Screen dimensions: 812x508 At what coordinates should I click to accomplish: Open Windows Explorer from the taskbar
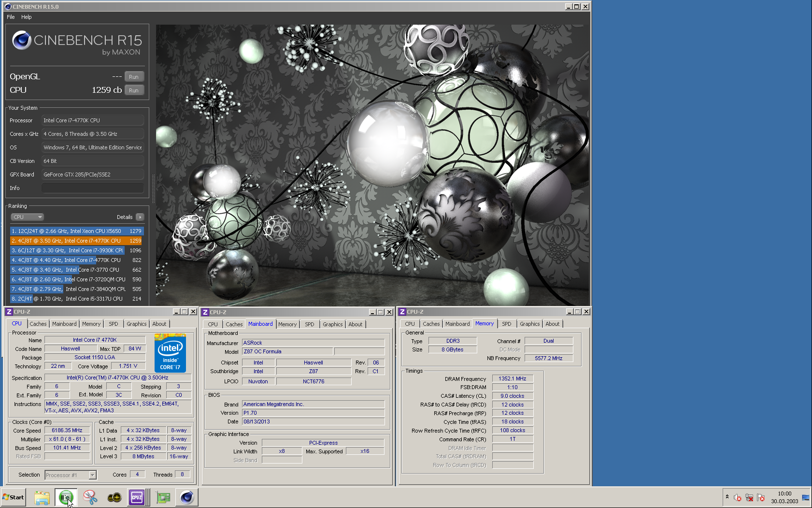pyautogui.click(x=42, y=497)
